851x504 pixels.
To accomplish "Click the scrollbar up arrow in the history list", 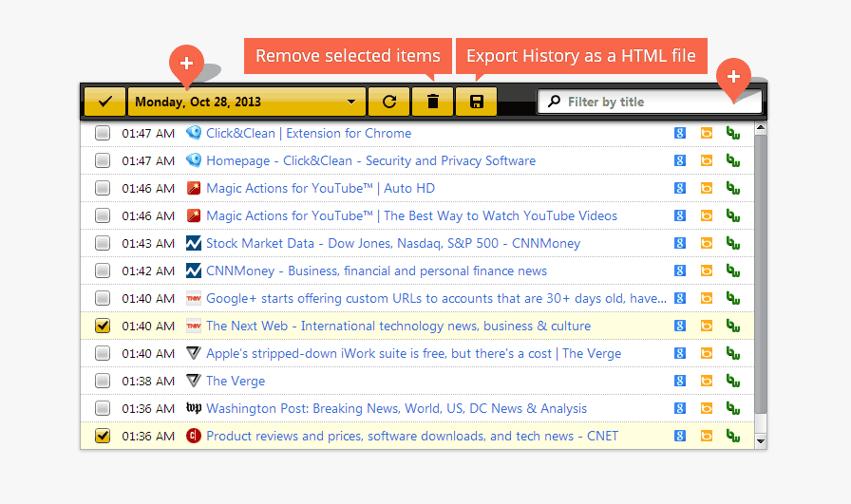I will coord(760,128).
